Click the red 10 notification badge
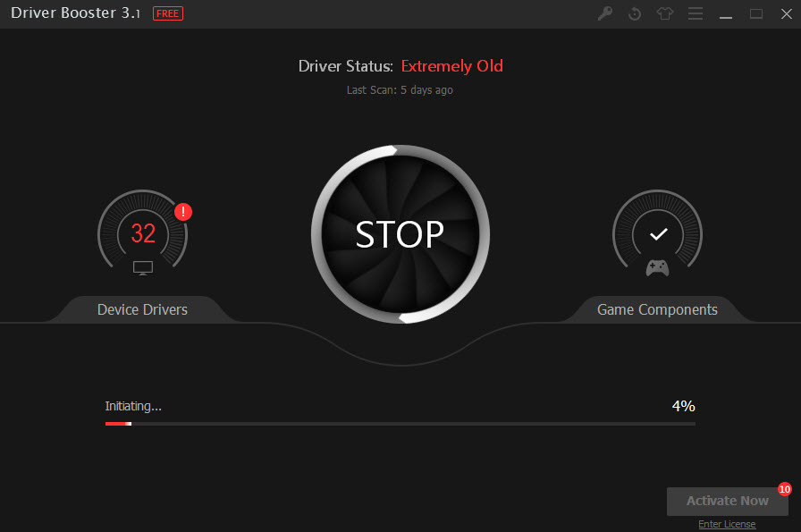Screen dimensions: 801x532 point(785,489)
